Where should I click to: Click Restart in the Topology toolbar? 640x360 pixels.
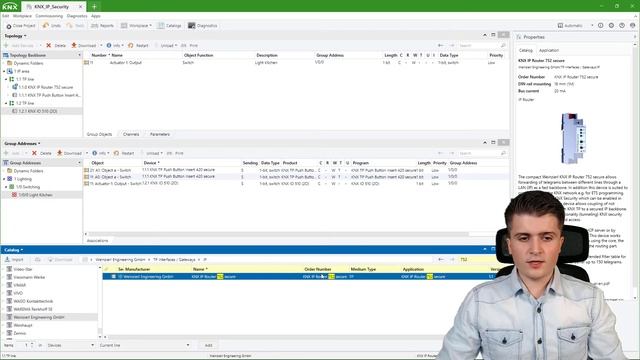138,45
